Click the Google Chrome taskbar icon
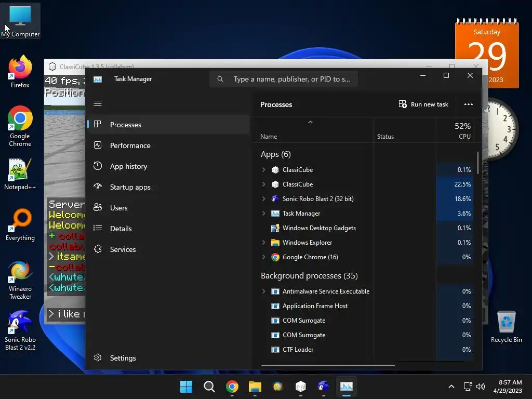Image resolution: width=532 pixels, height=399 pixels. 232,387
